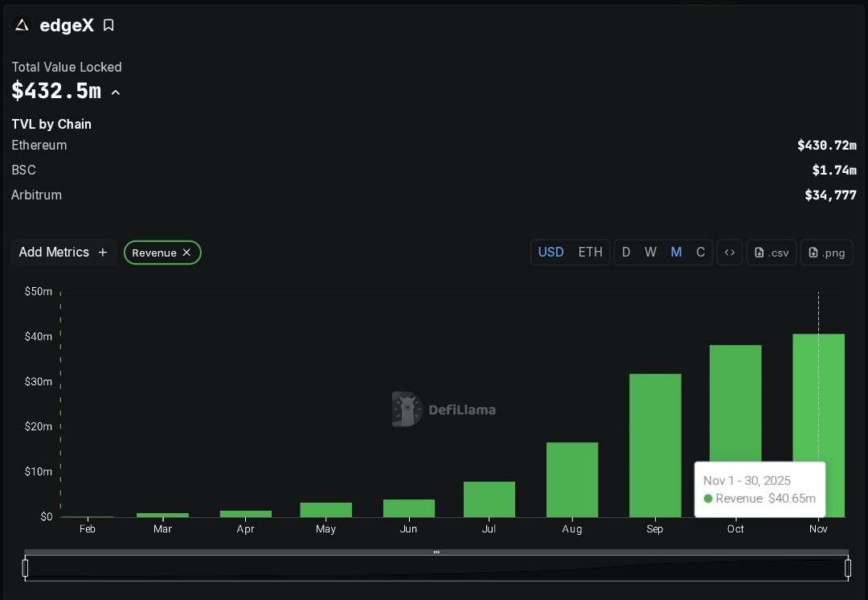Select the USD currency tab
The image size is (868, 600).
tap(551, 252)
